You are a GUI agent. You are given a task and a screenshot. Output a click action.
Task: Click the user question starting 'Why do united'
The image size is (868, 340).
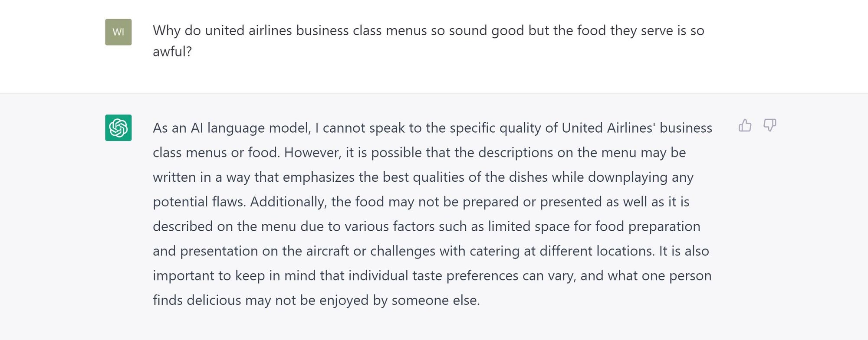428,41
